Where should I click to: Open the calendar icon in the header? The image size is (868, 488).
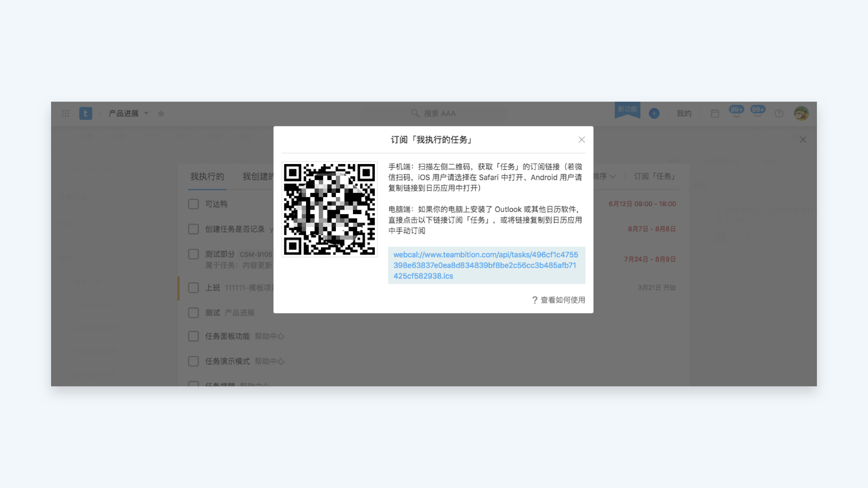[715, 113]
